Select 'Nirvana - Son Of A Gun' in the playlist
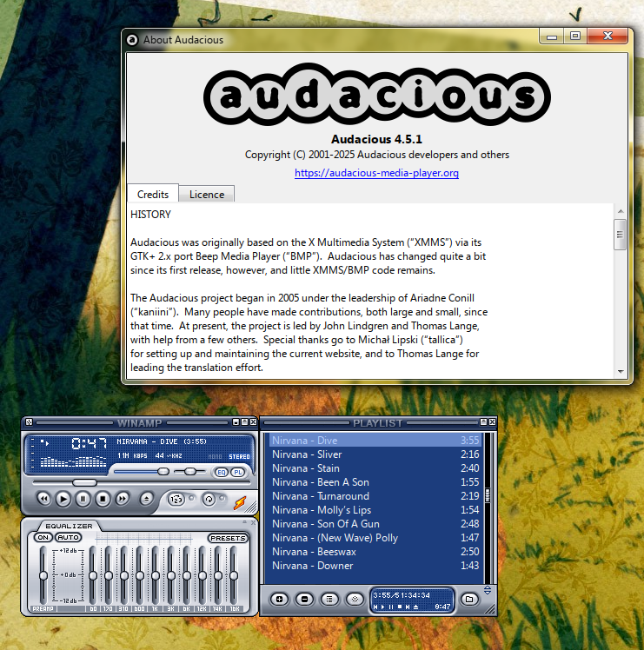644x650 pixels. tap(375, 524)
